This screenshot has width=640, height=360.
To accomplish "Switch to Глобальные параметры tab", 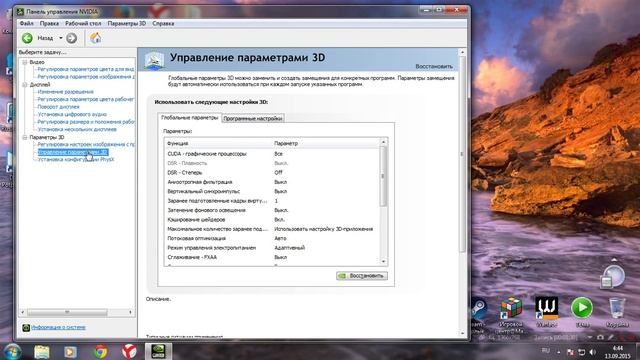I will (189, 118).
